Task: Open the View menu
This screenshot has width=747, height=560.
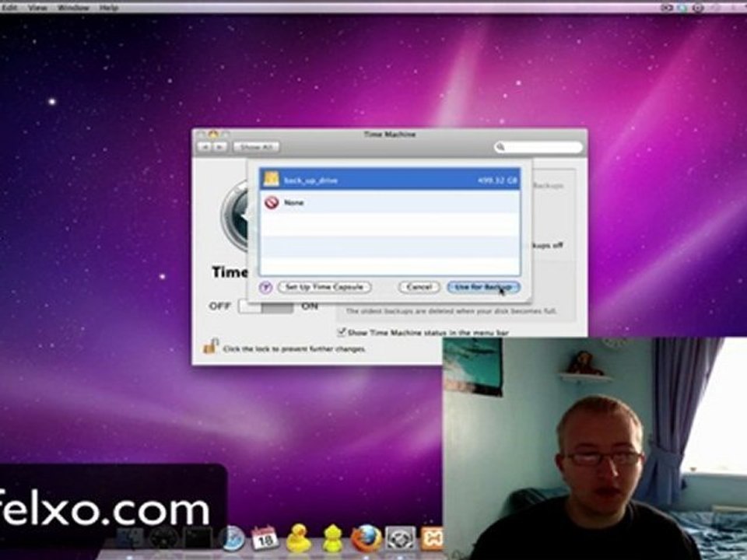Action: [x=37, y=7]
